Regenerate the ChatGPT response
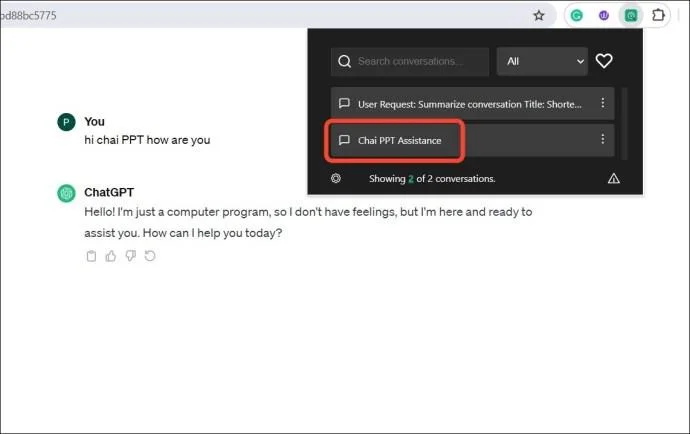The height and width of the screenshot is (434, 690). pos(150,256)
